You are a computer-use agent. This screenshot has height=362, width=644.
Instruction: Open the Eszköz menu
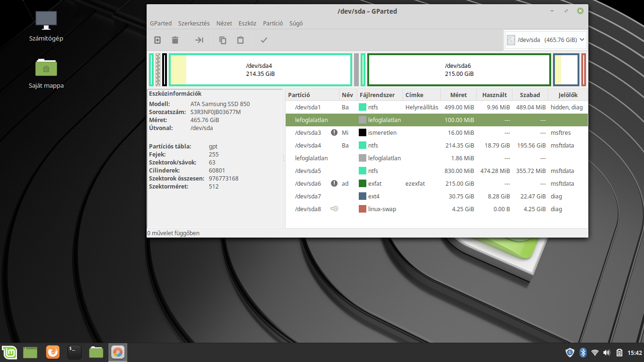point(247,23)
